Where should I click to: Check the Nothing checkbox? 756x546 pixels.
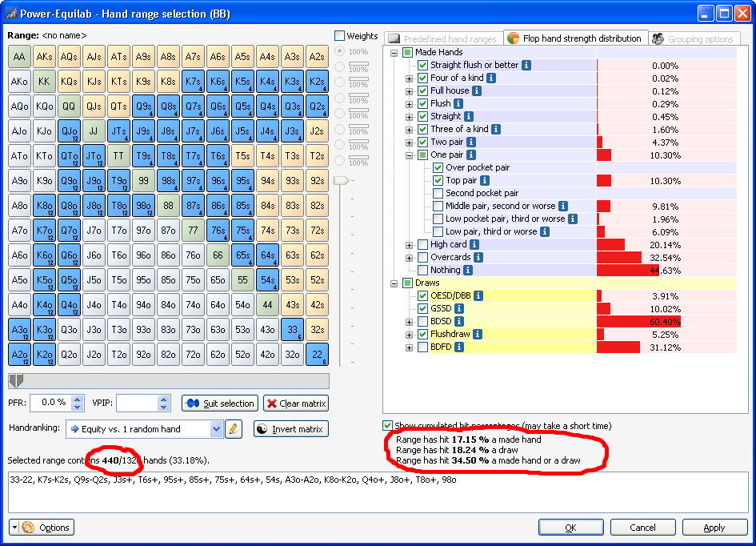(423, 270)
